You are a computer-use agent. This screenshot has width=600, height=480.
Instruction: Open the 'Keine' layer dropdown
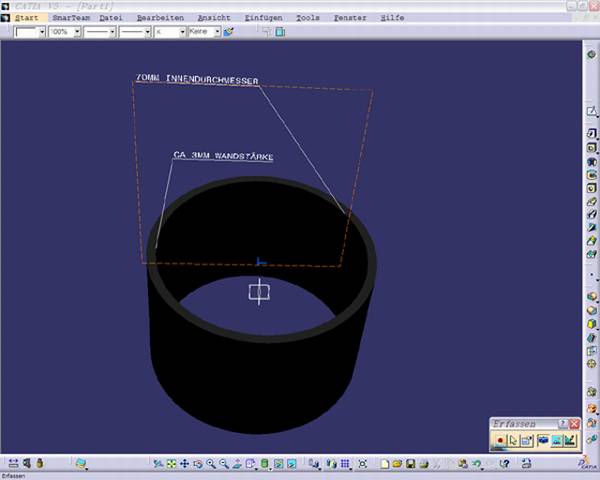tap(216, 32)
